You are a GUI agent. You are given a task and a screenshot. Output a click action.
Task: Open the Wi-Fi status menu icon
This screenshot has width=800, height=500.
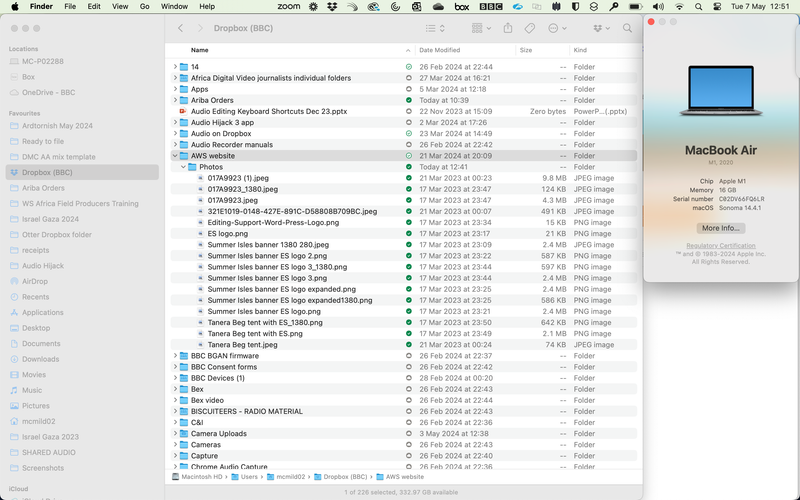point(679,6)
